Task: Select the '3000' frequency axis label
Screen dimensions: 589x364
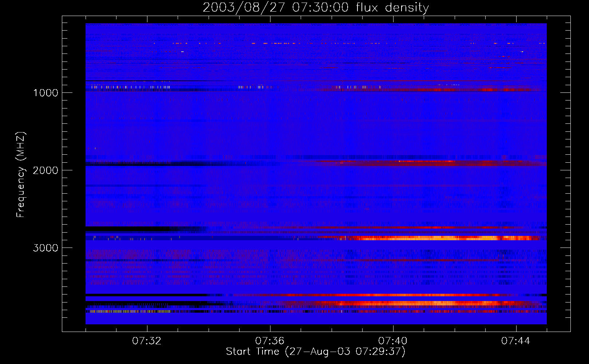Action: tap(46, 248)
